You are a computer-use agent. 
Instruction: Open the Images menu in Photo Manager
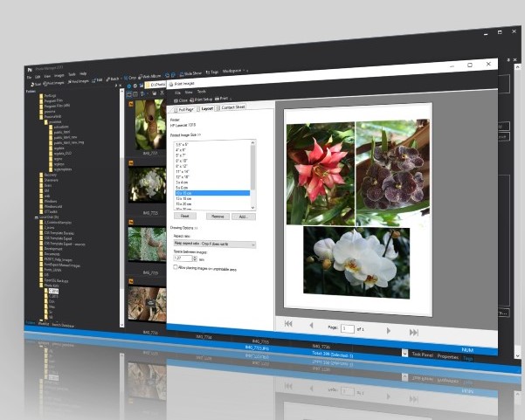(x=59, y=76)
